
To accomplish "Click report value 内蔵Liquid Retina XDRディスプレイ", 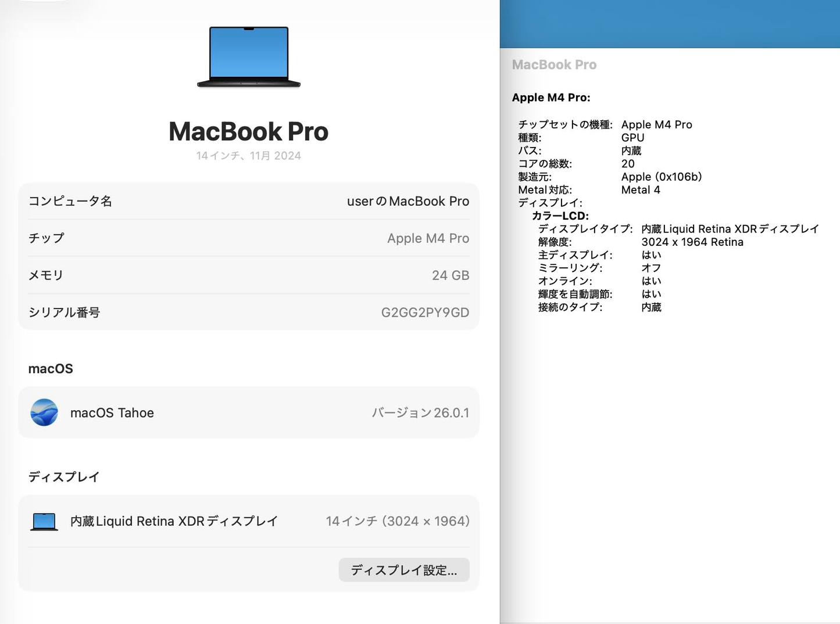I will pos(730,229).
